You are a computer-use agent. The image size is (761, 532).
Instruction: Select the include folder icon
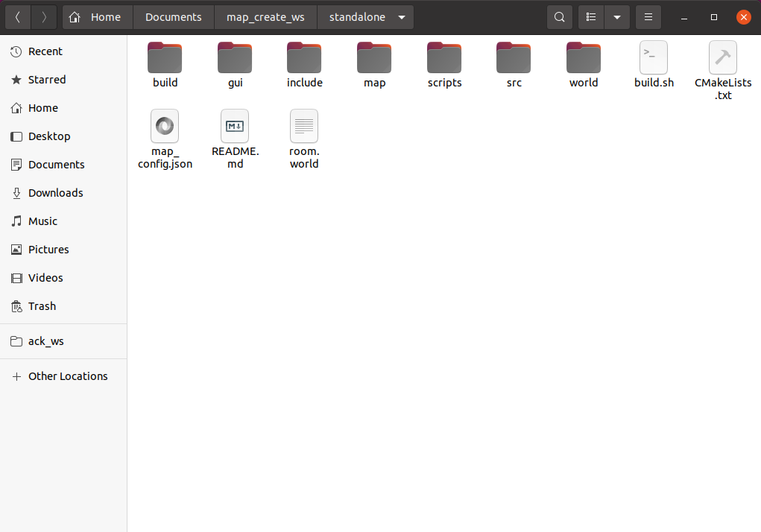click(304, 57)
